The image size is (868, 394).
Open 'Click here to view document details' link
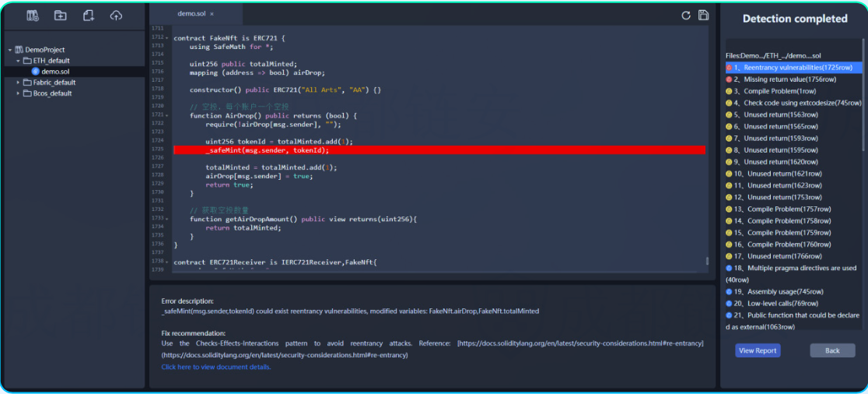tap(216, 367)
